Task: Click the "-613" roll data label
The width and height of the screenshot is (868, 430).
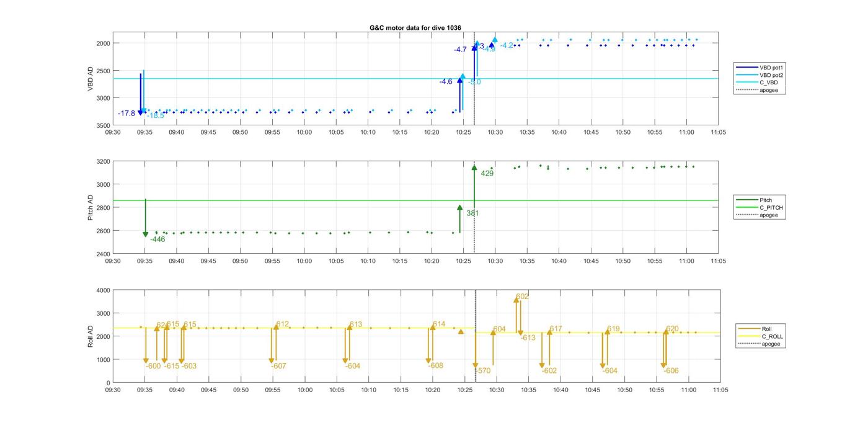Action: [528, 338]
